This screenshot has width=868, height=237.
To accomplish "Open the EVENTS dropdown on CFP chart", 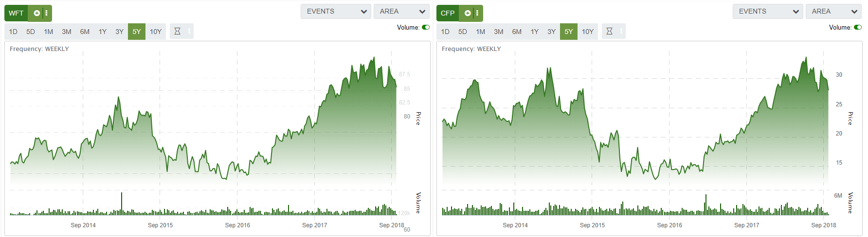I will coord(768,12).
